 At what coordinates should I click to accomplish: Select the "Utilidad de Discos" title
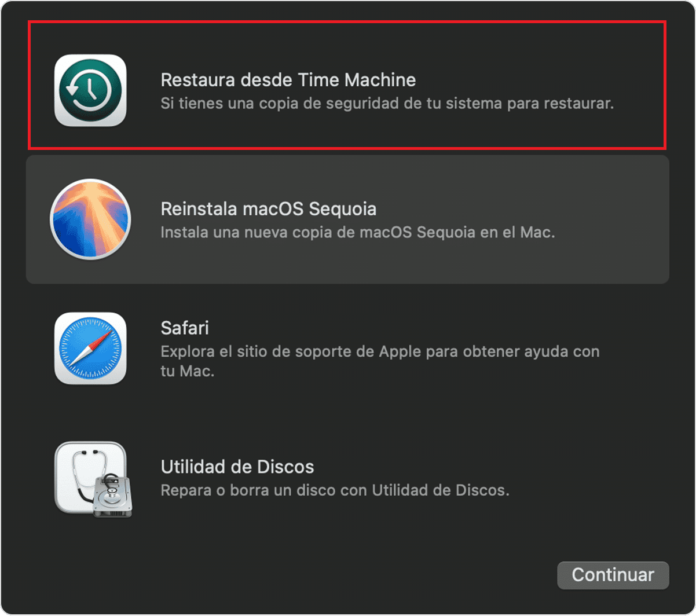point(237,466)
